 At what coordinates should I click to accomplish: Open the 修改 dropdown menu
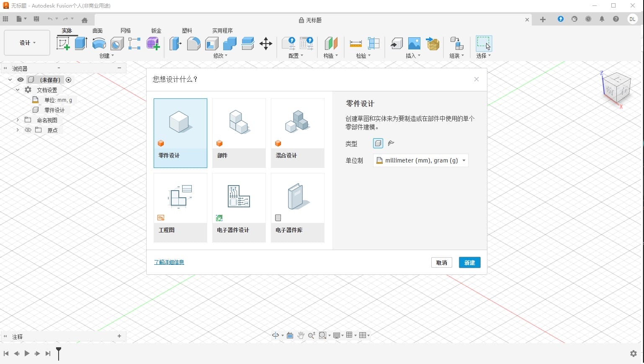coord(219,55)
